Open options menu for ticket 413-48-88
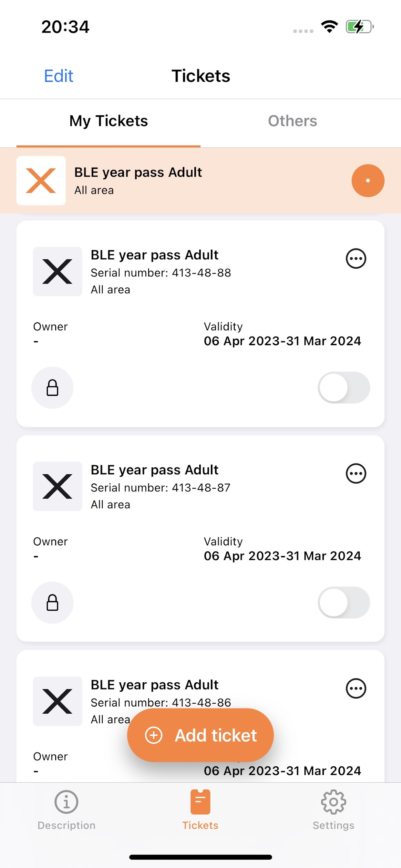The width and height of the screenshot is (401, 868). click(x=356, y=258)
